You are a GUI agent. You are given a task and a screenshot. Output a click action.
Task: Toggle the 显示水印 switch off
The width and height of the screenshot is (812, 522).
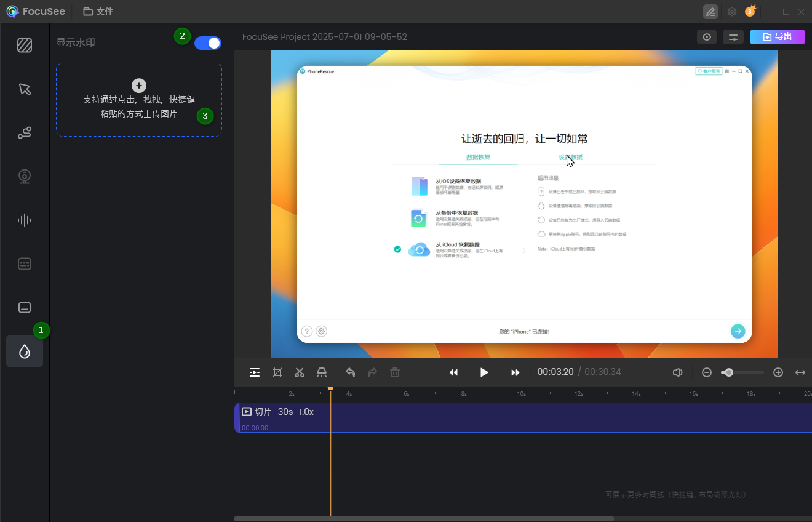point(208,43)
